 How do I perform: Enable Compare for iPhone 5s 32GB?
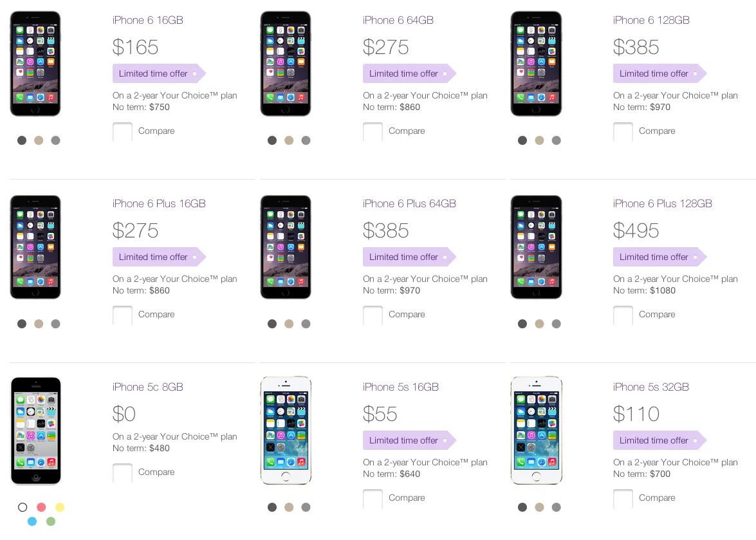tap(623, 498)
